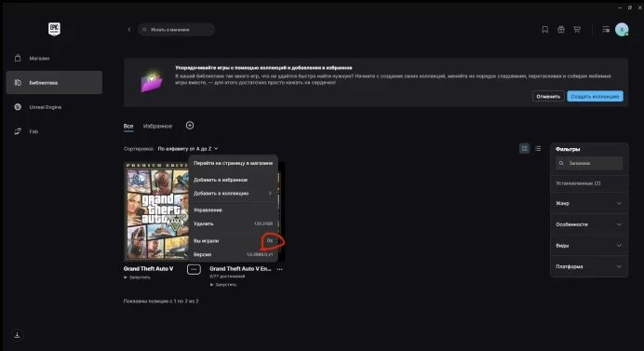Click the Версия row in context menu
The image size is (644, 351).
234,254
